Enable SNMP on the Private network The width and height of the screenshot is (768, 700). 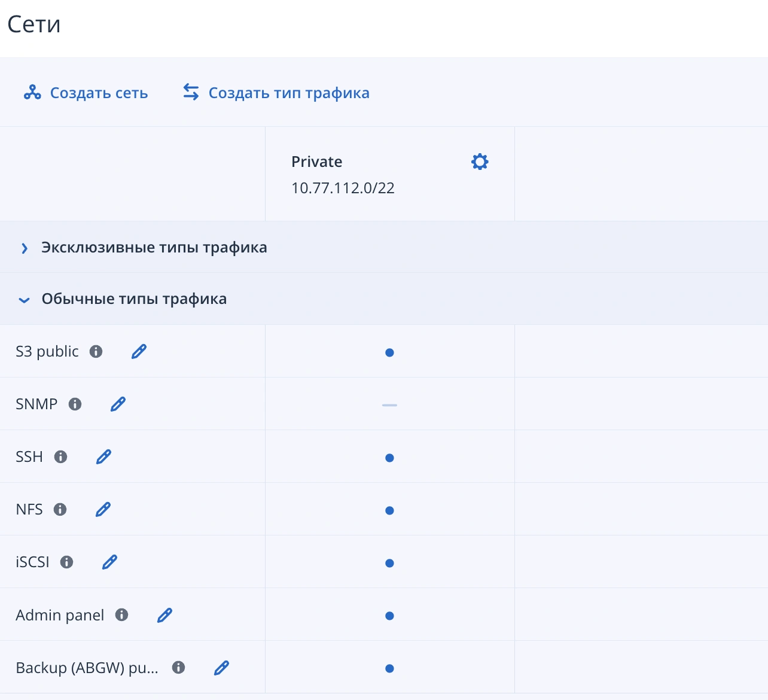(x=389, y=405)
